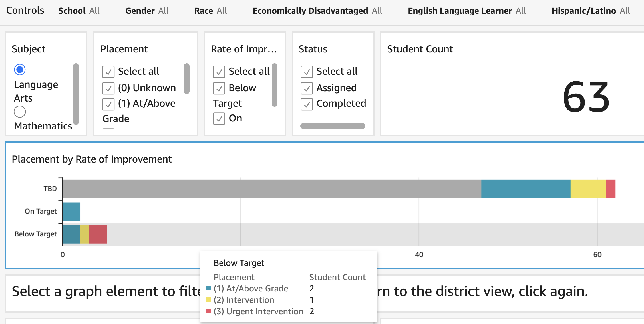Click the gray TBD bar segment
The width and height of the screenshot is (644, 324).
[x=271, y=189]
